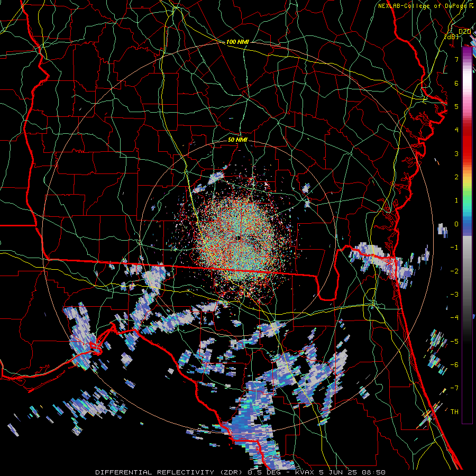Click the 50 NMI range ring label
Image resolution: width=476 pixels, height=476 pixels.
pyautogui.click(x=237, y=140)
